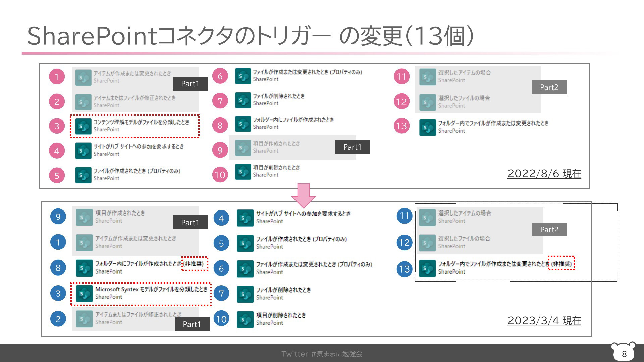Click SharePoint icon for フォルダー内でファイルが作成または変更されたとき without 非推奨
This screenshot has height=362, width=644.
coord(428,128)
